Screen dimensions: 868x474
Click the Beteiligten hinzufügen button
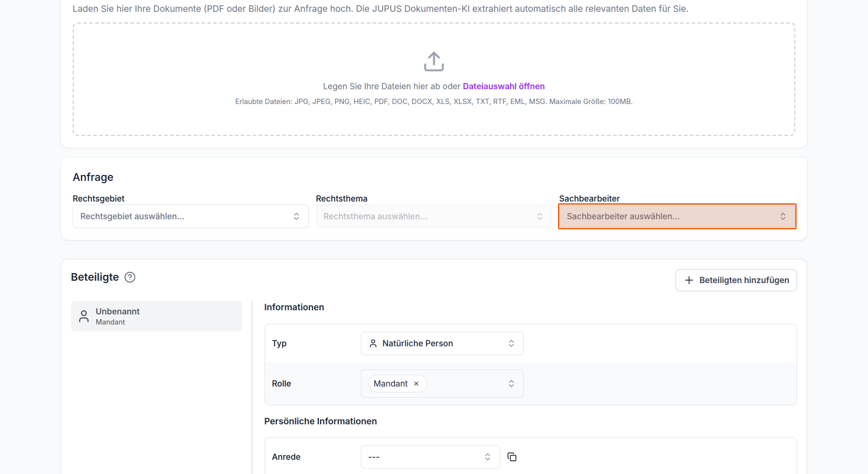pyautogui.click(x=736, y=280)
